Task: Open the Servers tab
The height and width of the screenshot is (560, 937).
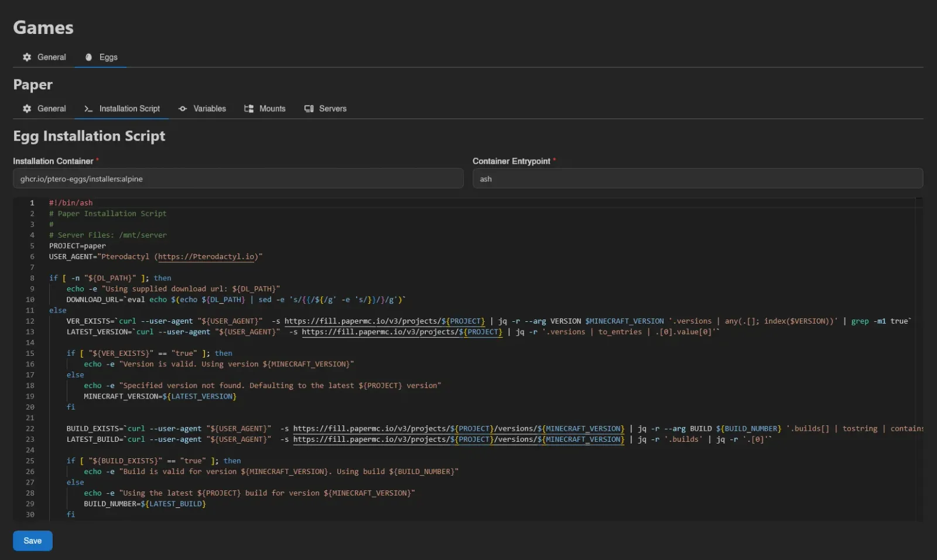Action: pos(326,109)
